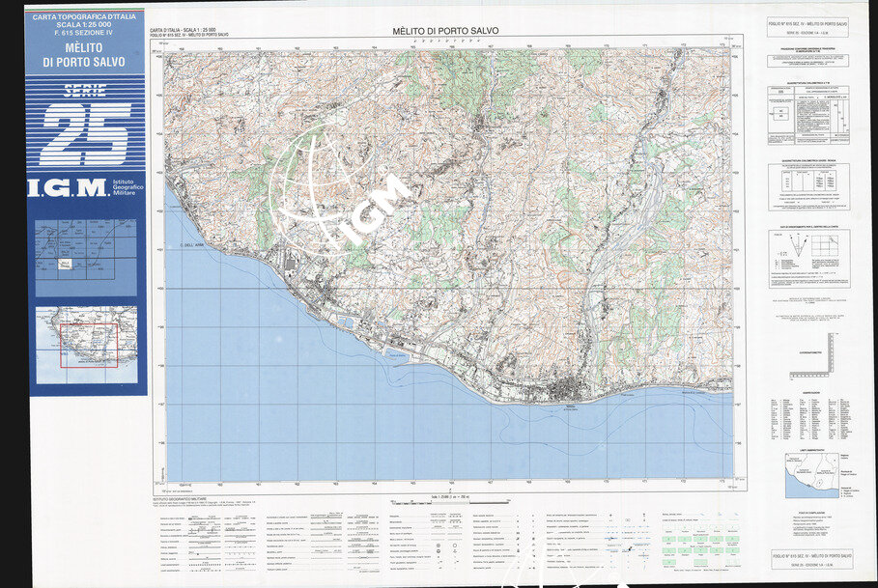Click the MÈLITO DI PORTO SALVO title above map
The image size is (878, 588).
pyautogui.click(x=446, y=31)
